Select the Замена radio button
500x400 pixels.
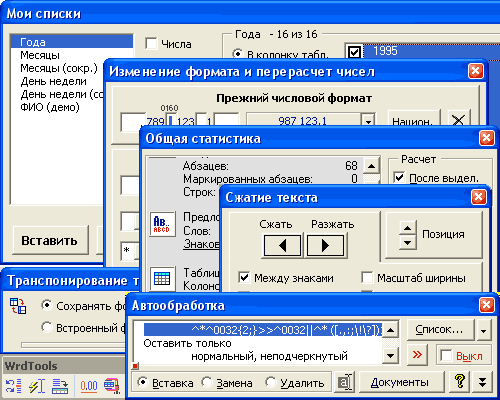(x=207, y=382)
